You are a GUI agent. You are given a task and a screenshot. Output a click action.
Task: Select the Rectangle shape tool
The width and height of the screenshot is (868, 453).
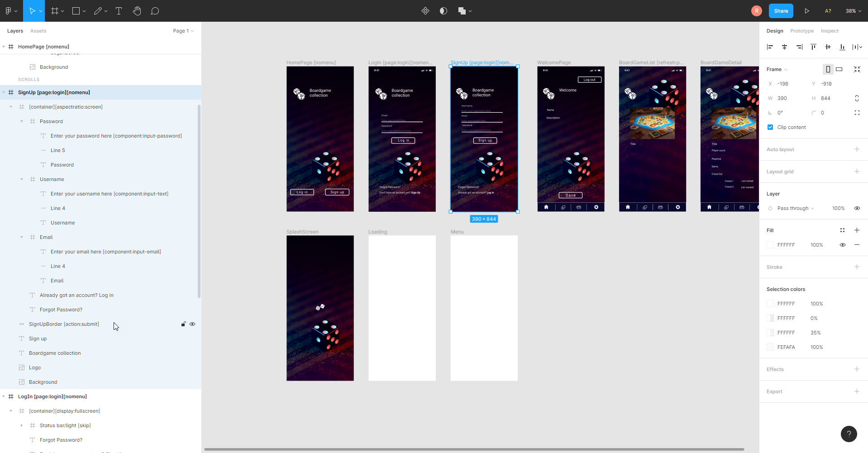pos(76,11)
